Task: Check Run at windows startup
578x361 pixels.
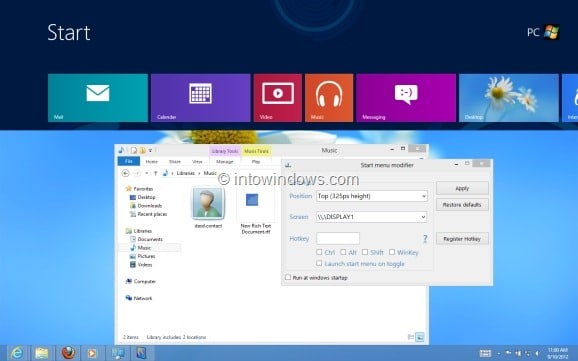Action: [x=288, y=277]
